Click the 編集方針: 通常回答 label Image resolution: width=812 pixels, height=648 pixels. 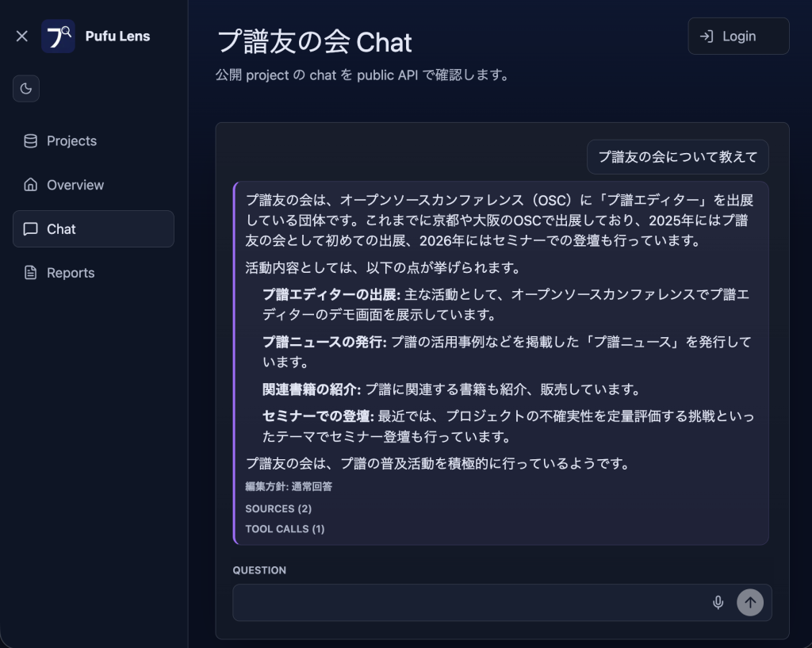click(289, 486)
